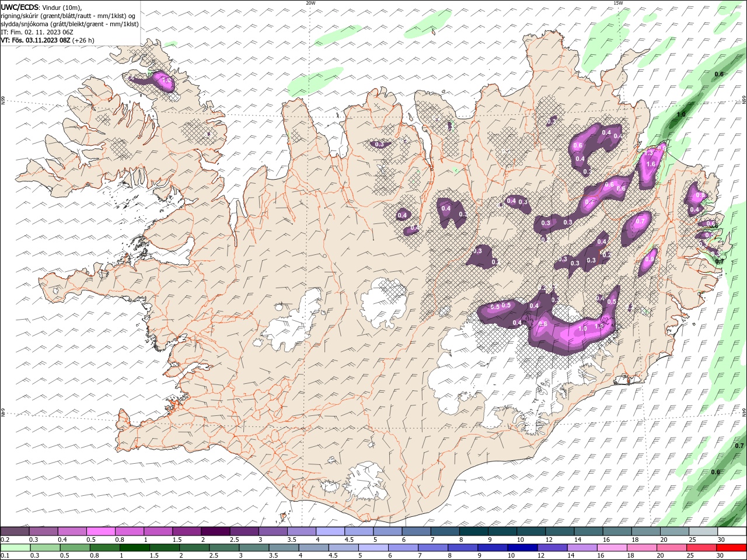Pick the darkest purple swatch labeled 2 in the top legend row
Screen dimensions: 747x560
point(215,531)
